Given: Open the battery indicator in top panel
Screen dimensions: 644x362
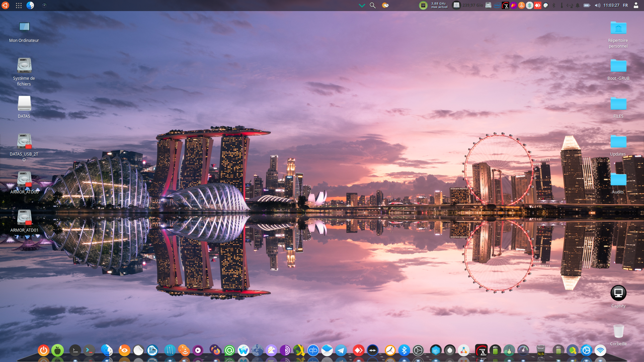Looking at the screenshot, I should 587,5.
